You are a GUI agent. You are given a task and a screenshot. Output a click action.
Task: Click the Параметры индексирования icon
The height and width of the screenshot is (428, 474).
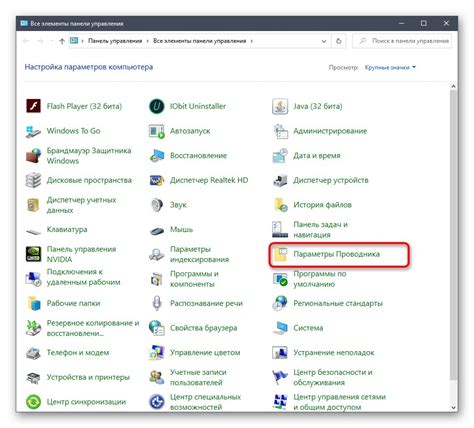(157, 254)
